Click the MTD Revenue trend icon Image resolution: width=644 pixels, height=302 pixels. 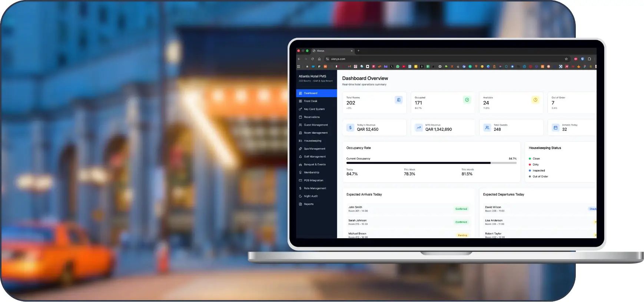pyautogui.click(x=419, y=128)
